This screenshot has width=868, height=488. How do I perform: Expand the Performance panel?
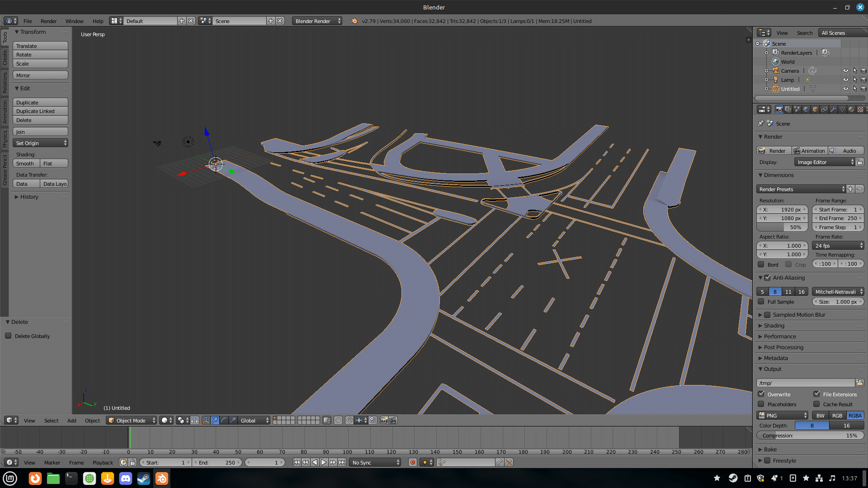tap(780, 336)
